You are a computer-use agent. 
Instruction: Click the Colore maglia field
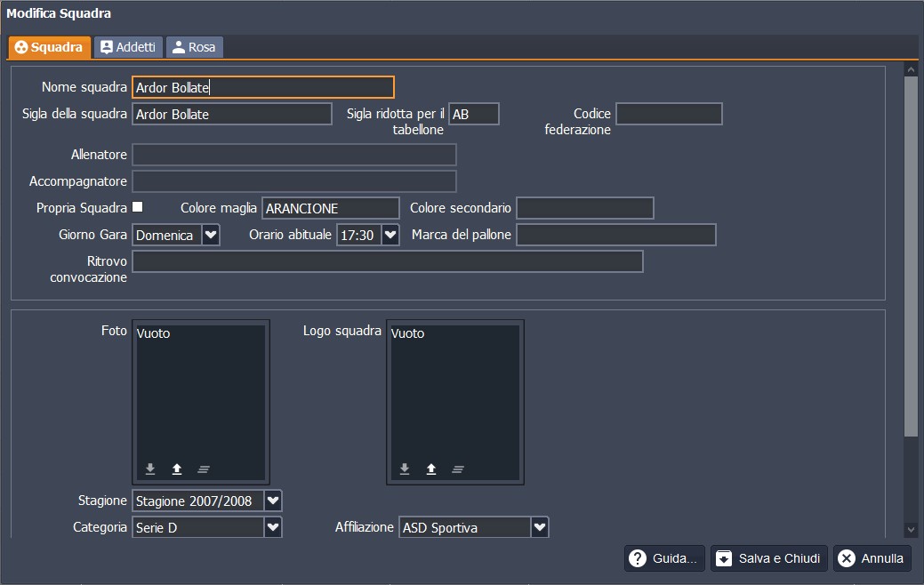click(330, 208)
